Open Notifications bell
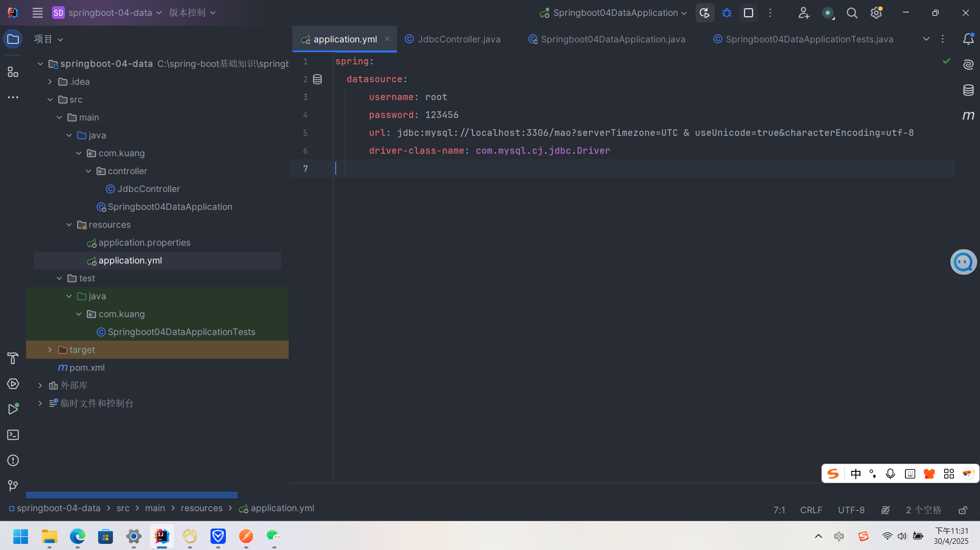Screen dimensions: 980x550 pyautogui.click(x=968, y=39)
